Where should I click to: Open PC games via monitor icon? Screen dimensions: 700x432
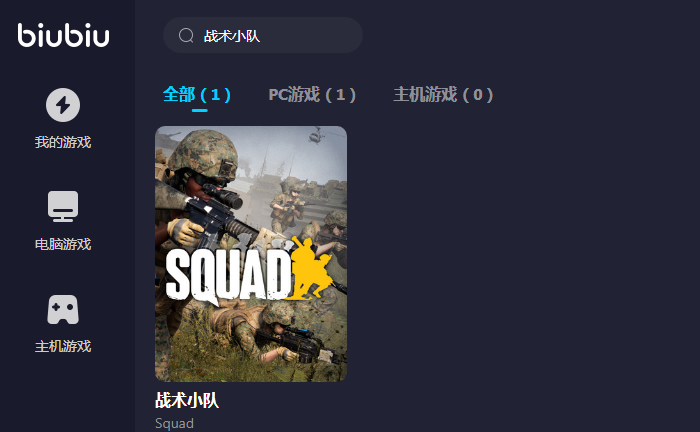63,207
